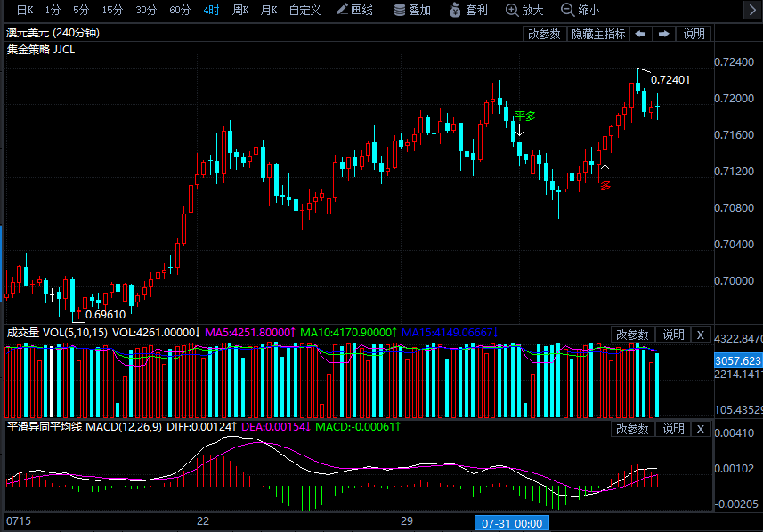
Task: Toggle 隐藏主指标 to hide main indicator
Action: pos(597,34)
